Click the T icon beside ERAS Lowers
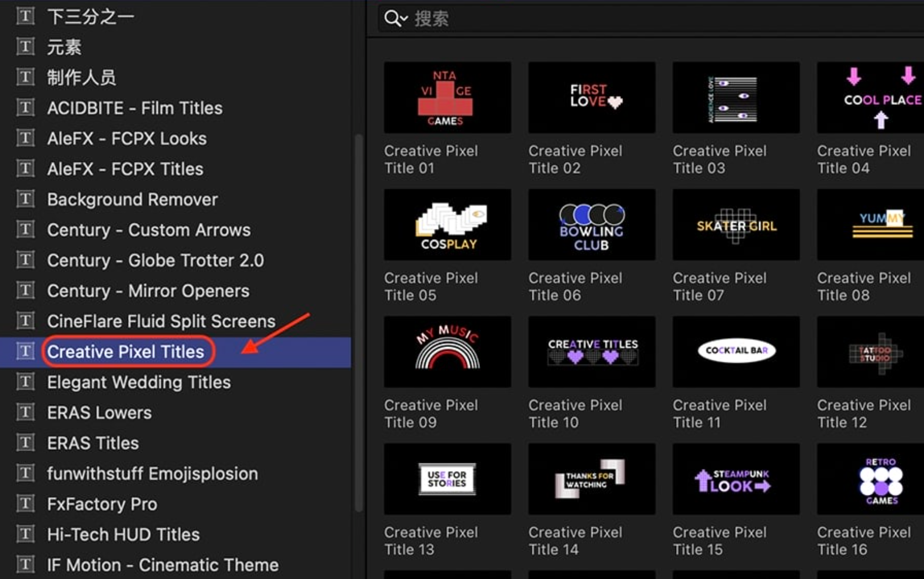 tap(25, 412)
